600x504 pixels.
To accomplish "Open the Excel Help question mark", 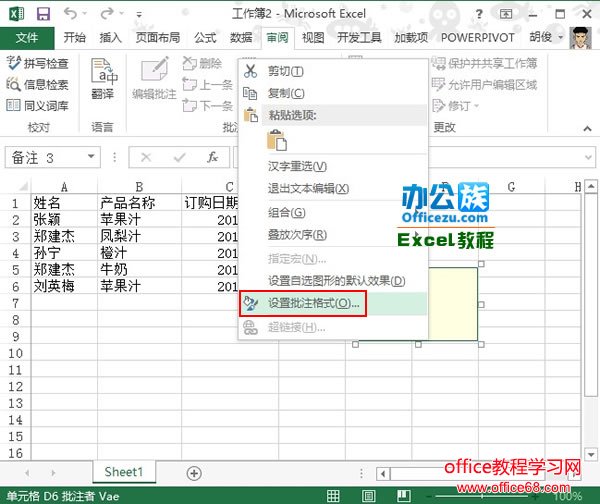I will pos(479,14).
